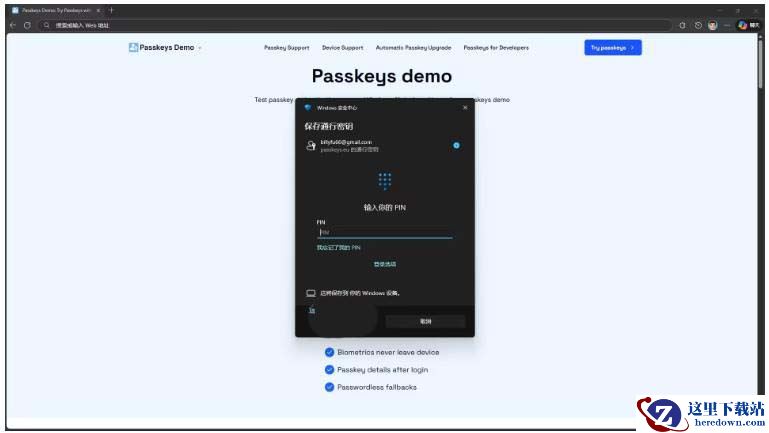Viewport: 769px width, 433px height.
Task: Click the Passkey details after login checkmark
Action: tap(329, 370)
